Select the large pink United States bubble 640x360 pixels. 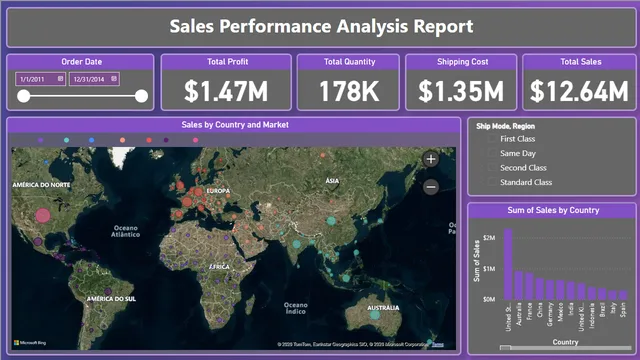pyautogui.click(x=42, y=215)
